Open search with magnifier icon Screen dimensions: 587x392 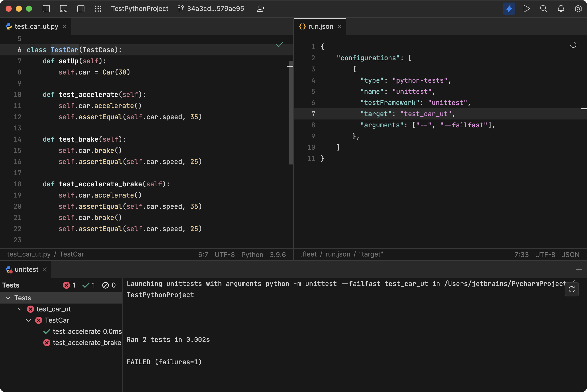coord(544,9)
